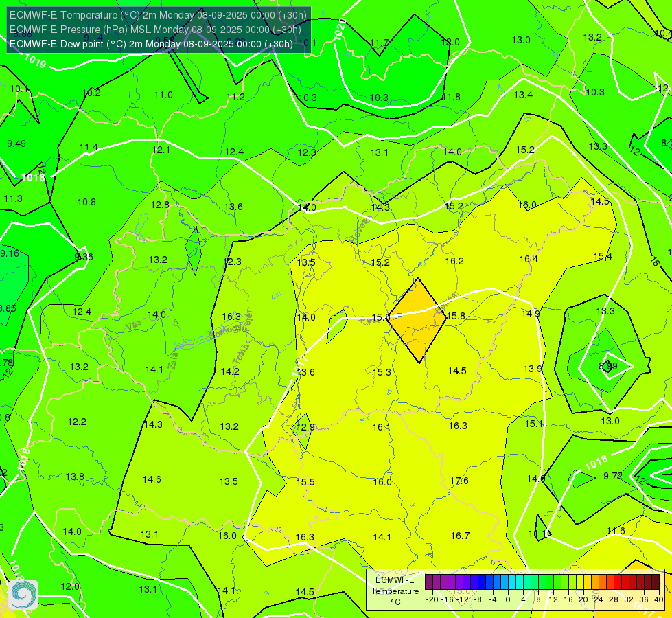Click the 11.3 temperature value
Image resolution: width=672 pixels, height=618 pixels.
click(13, 198)
